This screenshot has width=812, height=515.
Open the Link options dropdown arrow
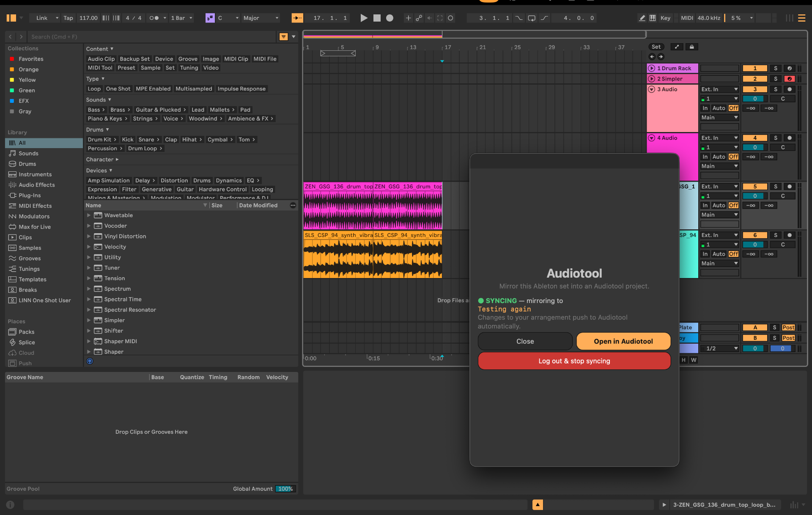[57, 18]
